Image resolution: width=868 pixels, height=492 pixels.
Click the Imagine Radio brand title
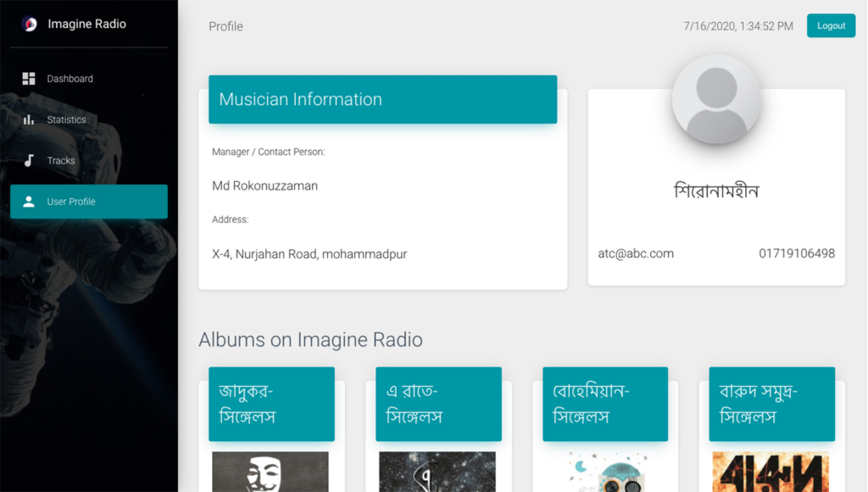(86, 24)
